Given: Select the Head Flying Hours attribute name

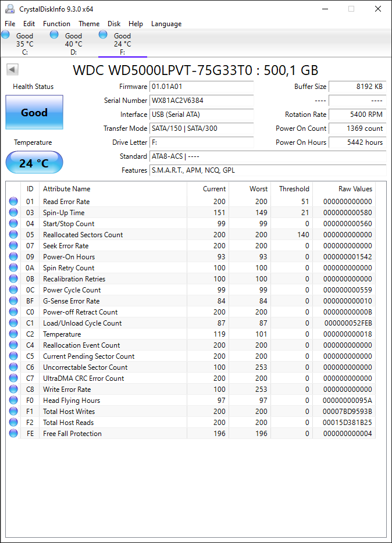Looking at the screenshot, I should [x=72, y=401].
